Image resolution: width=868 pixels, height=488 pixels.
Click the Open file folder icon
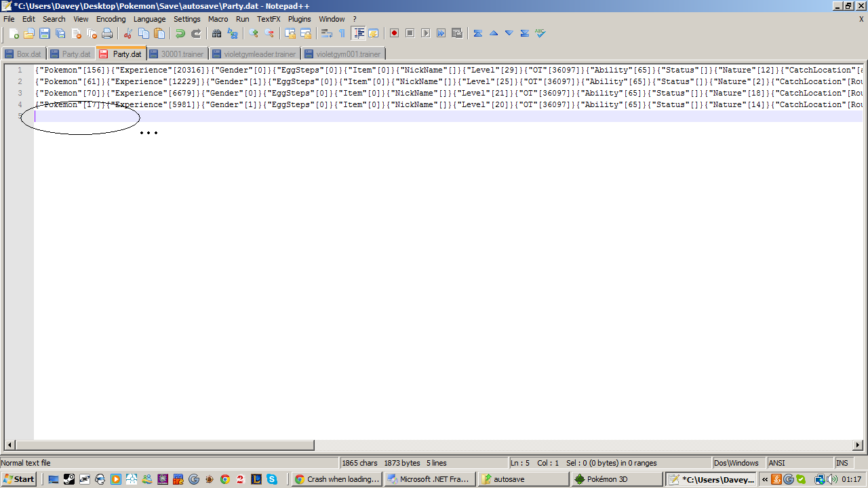(29, 33)
